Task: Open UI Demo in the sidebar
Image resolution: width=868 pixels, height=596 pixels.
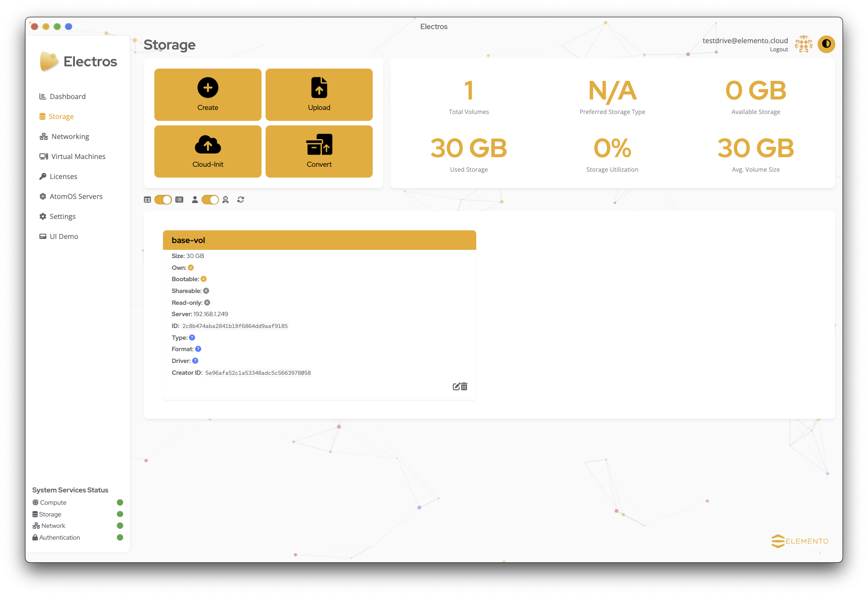Action: [59, 236]
